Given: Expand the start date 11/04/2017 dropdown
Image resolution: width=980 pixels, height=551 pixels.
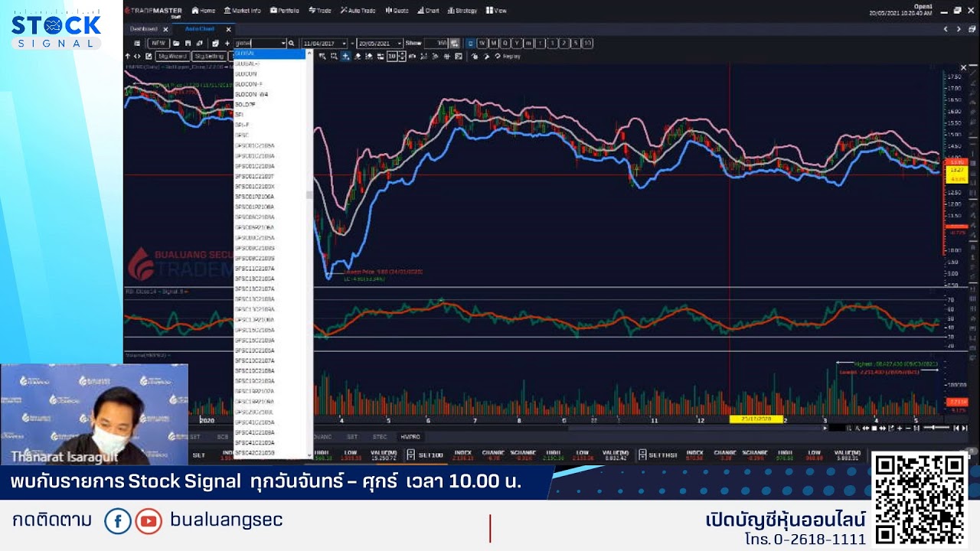Looking at the screenshot, I should [x=344, y=44].
